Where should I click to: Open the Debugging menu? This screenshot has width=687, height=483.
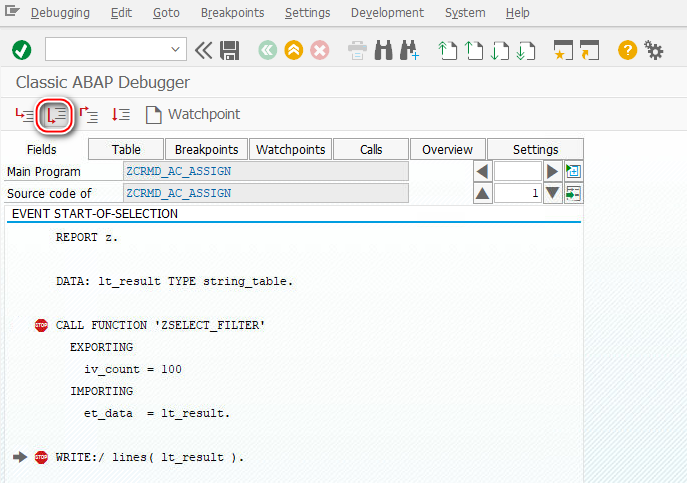(x=60, y=13)
